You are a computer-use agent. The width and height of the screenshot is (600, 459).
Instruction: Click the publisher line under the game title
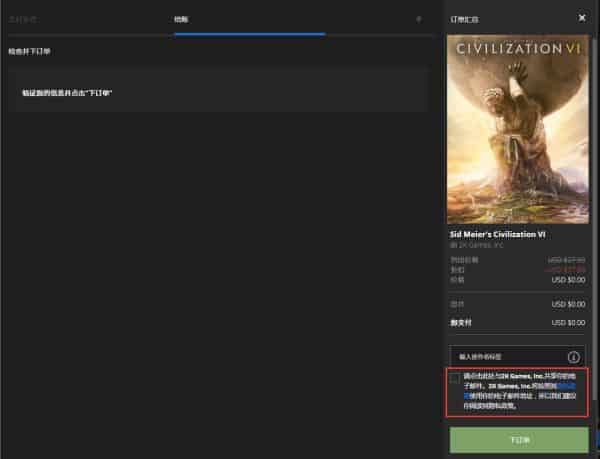click(x=476, y=245)
